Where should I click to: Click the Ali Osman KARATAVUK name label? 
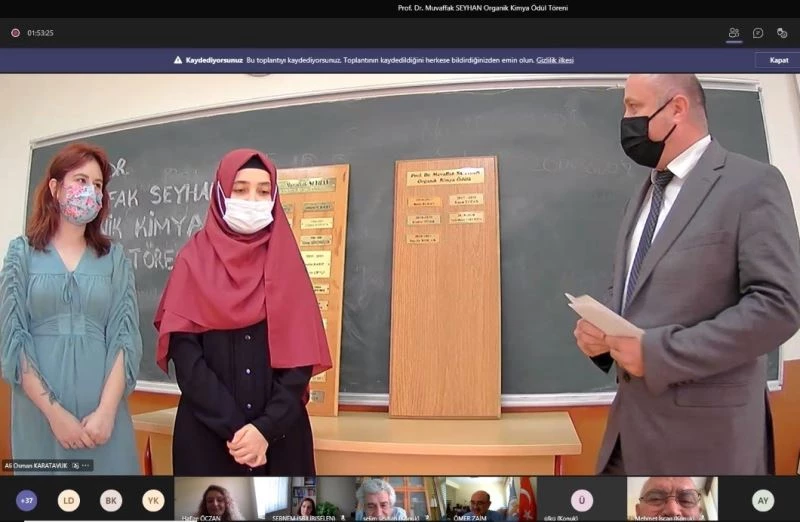click(36, 466)
